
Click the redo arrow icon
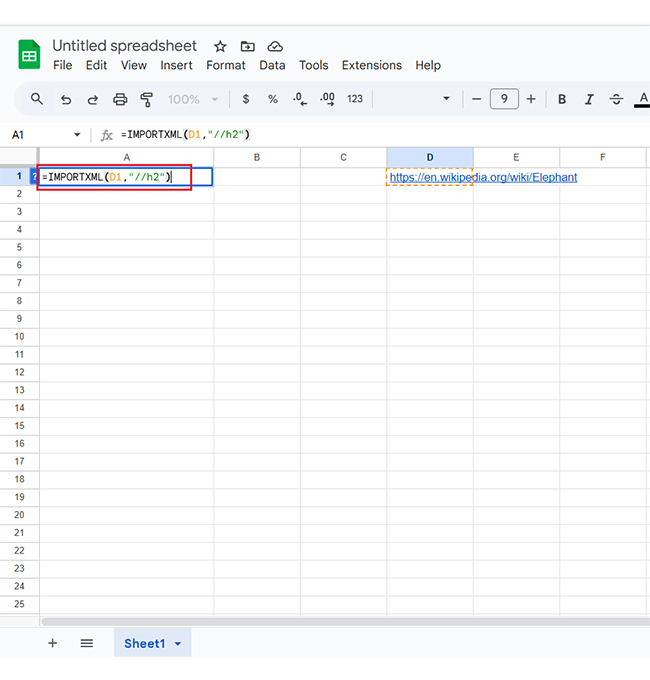point(93,99)
